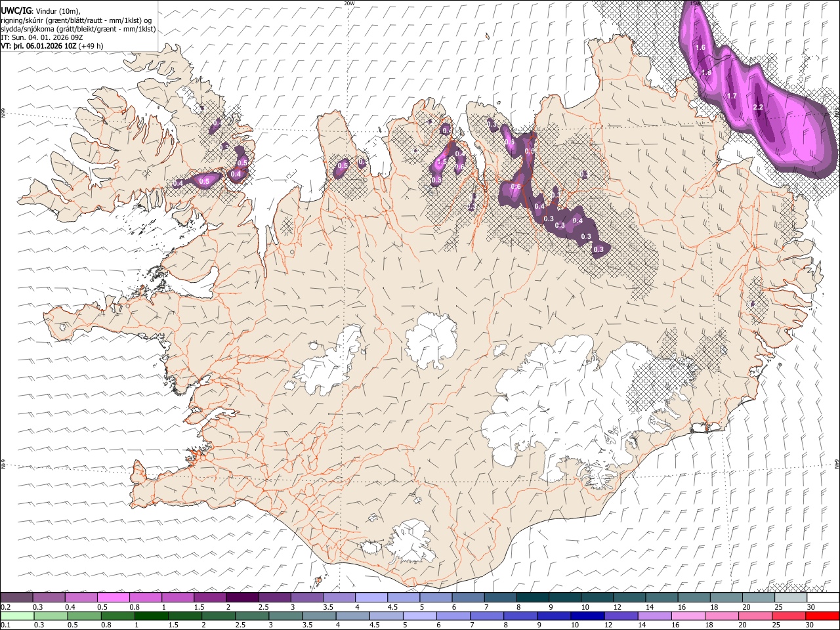Pick the upper legend swatch starting at 1.5
Screen dimensions: 840x630
(x=209, y=597)
